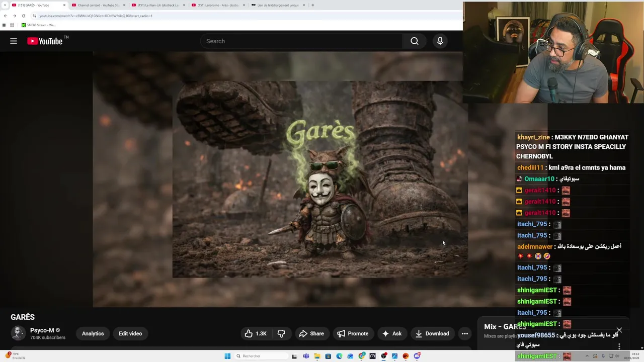Screen dimensions: 644x362
Task: Open the Windows Start menu
Action: 227,356
